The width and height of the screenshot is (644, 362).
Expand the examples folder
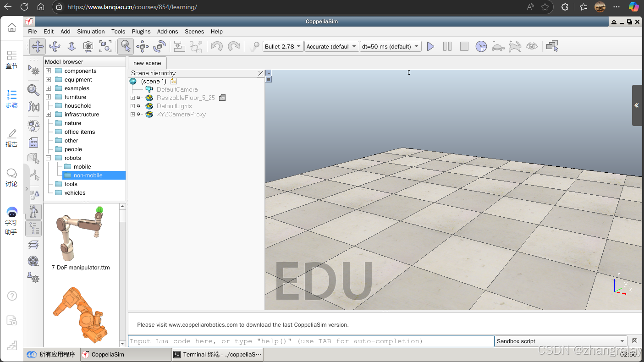48,88
